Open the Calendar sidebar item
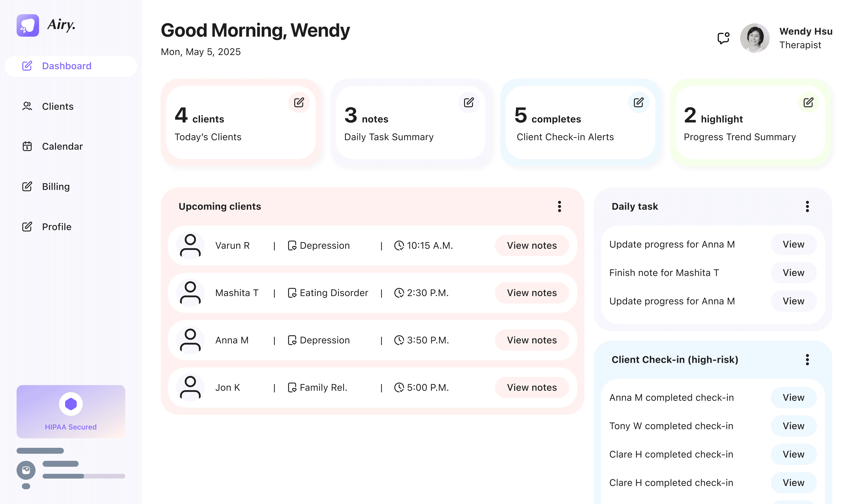Image resolution: width=852 pixels, height=504 pixels. pos(62,146)
